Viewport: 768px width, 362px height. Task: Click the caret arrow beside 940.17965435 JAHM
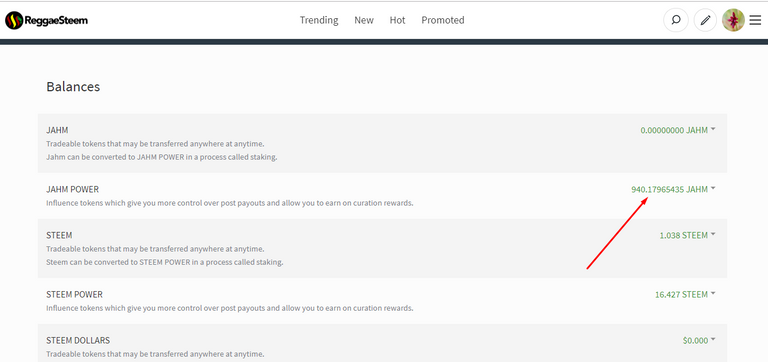[713, 189]
